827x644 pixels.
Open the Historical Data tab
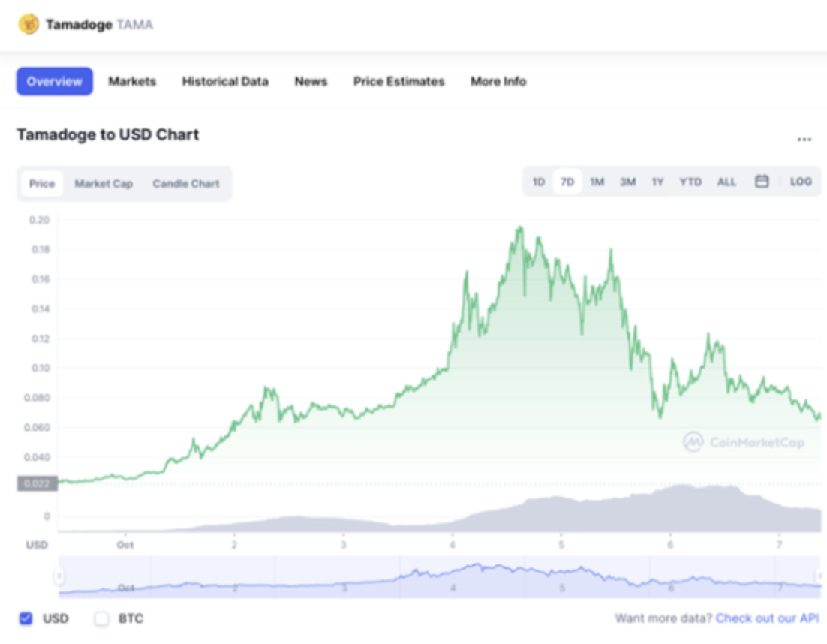(225, 81)
